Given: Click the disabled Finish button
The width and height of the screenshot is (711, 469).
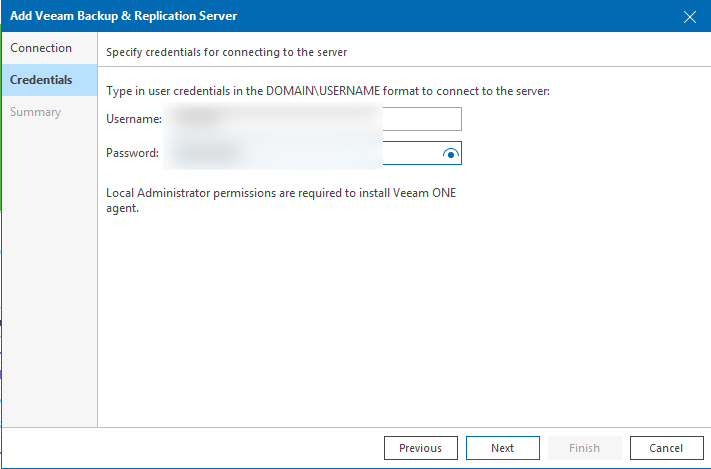Looking at the screenshot, I should (584, 448).
